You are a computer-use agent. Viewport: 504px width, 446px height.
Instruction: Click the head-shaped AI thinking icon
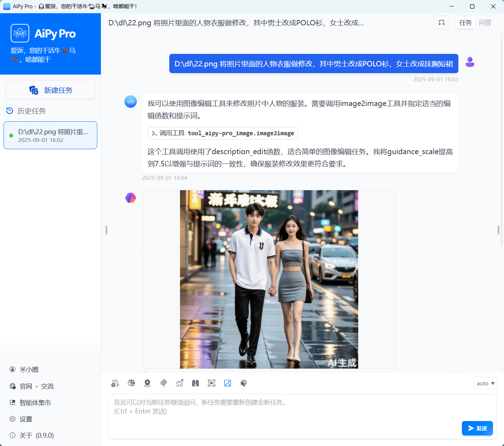click(x=243, y=383)
